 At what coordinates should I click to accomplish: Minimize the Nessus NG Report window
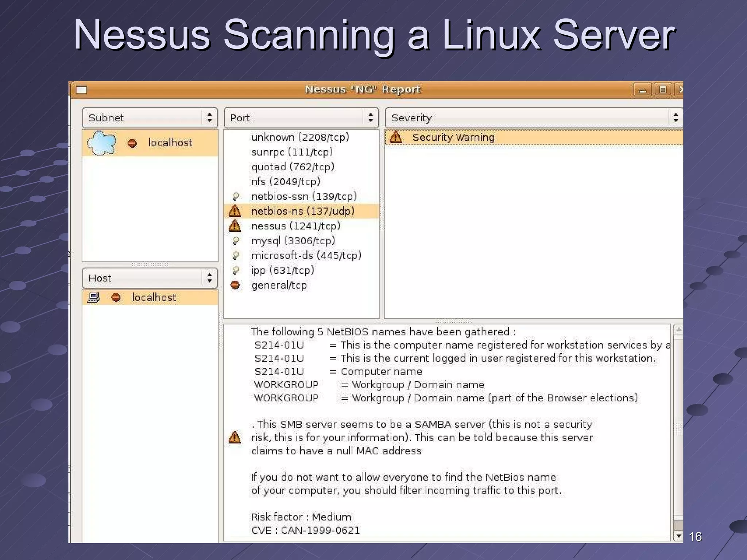coord(642,90)
